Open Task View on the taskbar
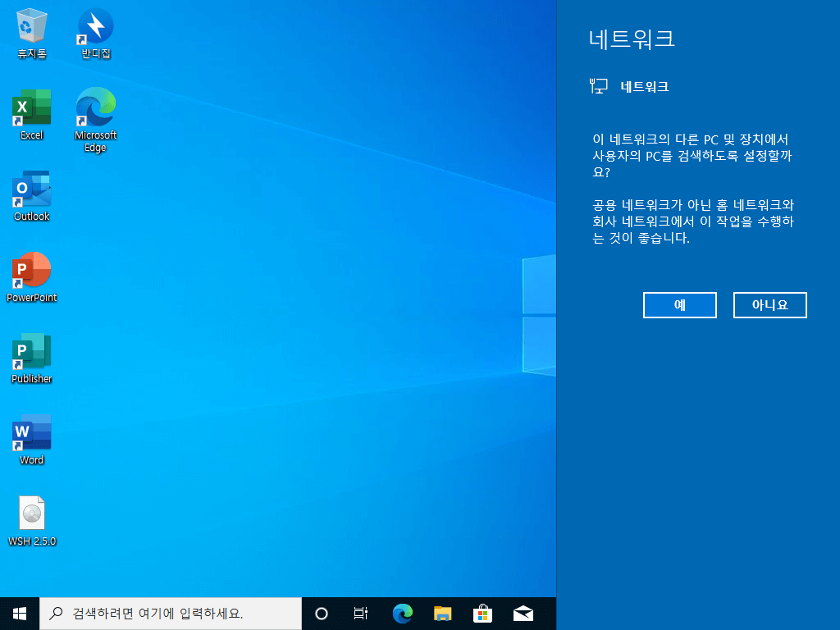The height and width of the screenshot is (630, 840). (x=361, y=614)
